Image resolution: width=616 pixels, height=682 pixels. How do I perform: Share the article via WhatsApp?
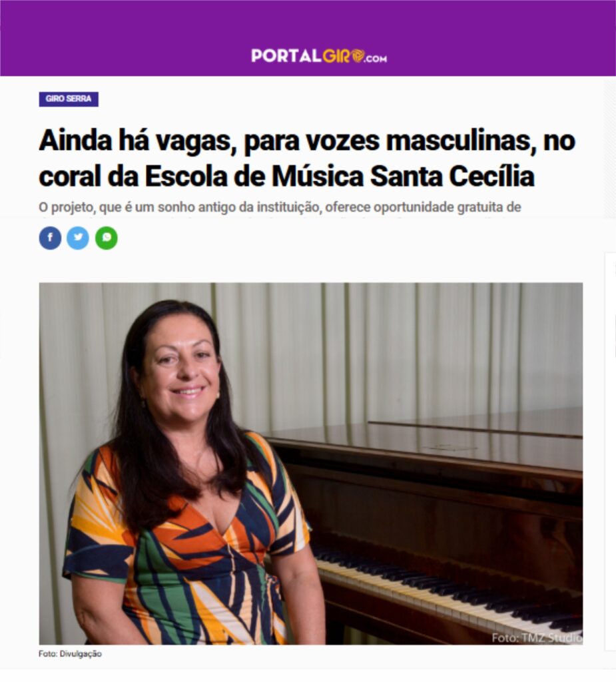[106, 238]
